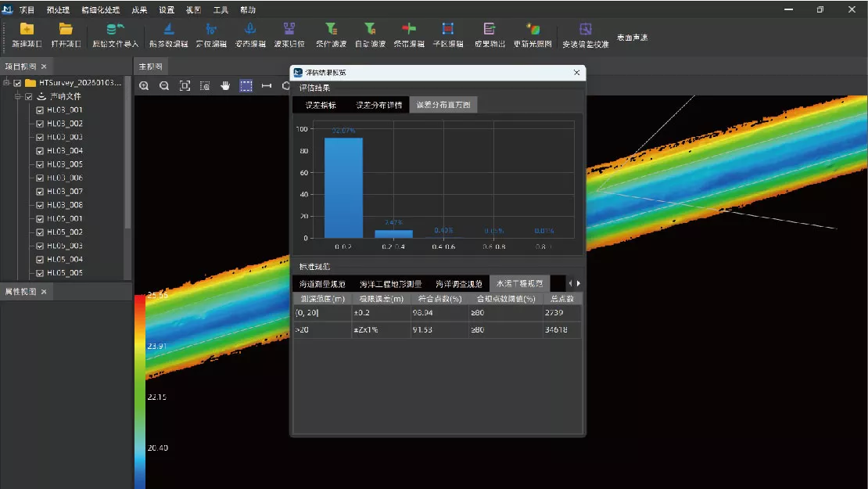Click the 原始文件导入 database import icon

tap(115, 29)
